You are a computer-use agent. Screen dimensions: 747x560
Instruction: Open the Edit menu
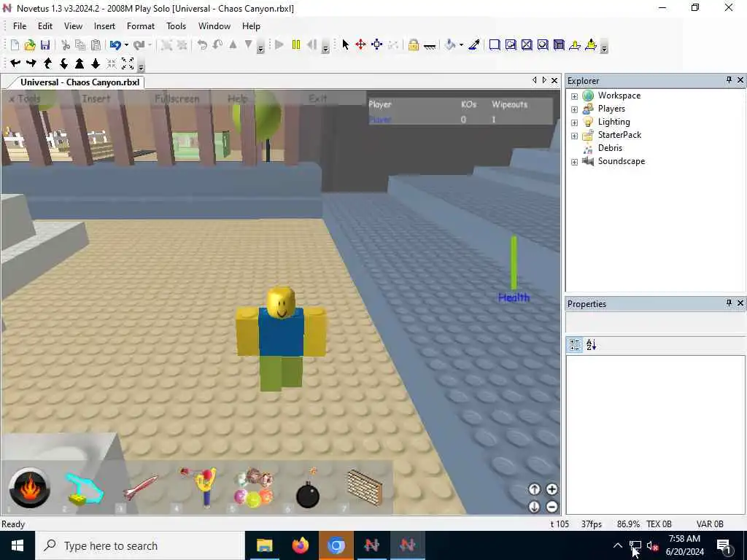click(x=45, y=26)
